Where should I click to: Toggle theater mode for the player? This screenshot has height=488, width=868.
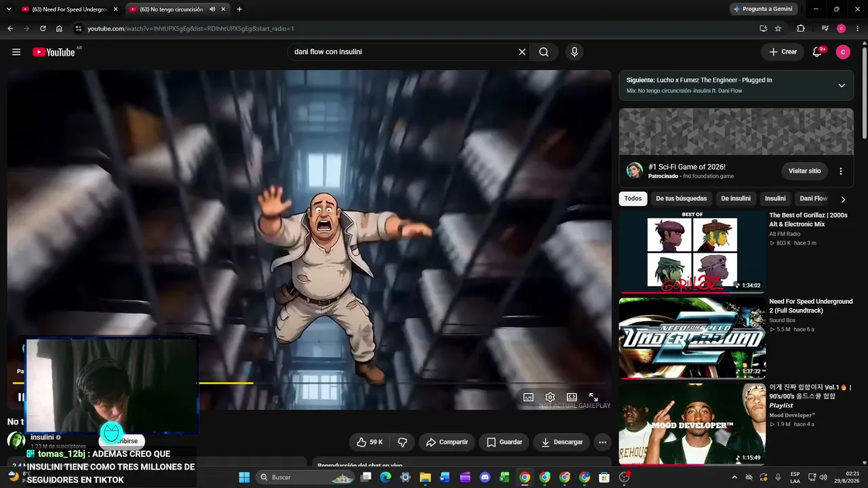572,397
